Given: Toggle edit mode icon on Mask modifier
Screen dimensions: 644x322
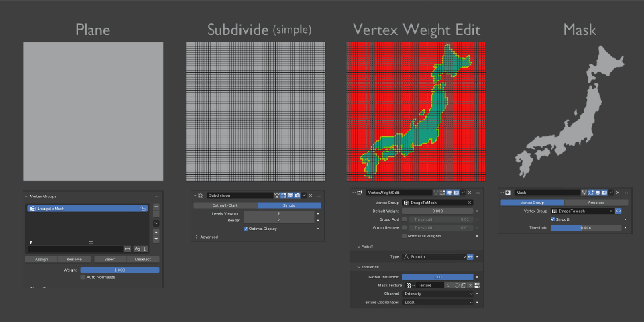Looking at the screenshot, I should tap(592, 193).
